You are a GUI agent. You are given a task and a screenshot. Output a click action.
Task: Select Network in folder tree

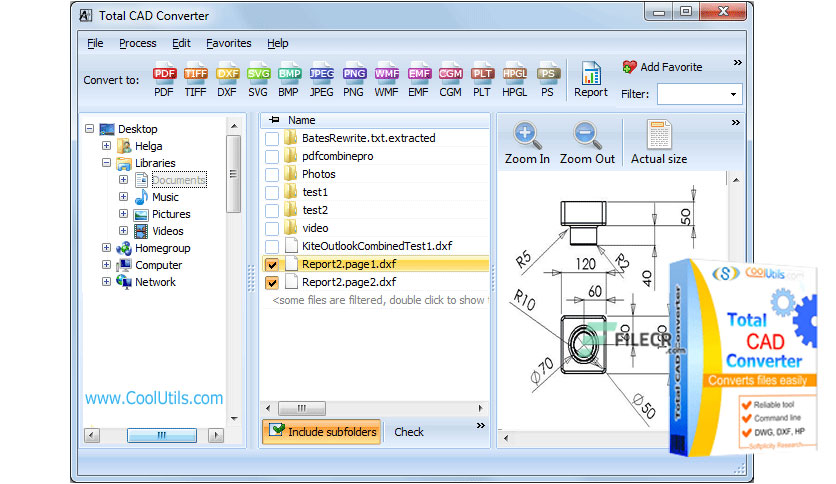(x=155, y=283)
